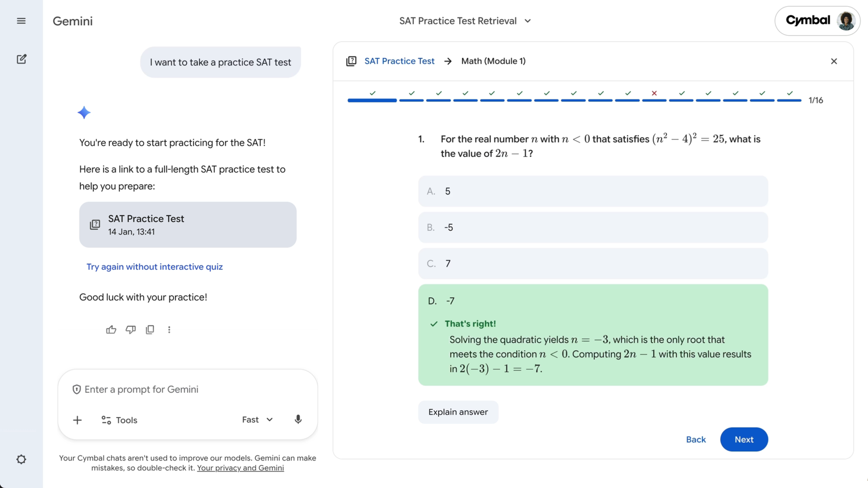The image size is (868, 488).
Task: Expand the SAT Practice Test Retrieval title dropdown
Action: [x=466, y=21]
